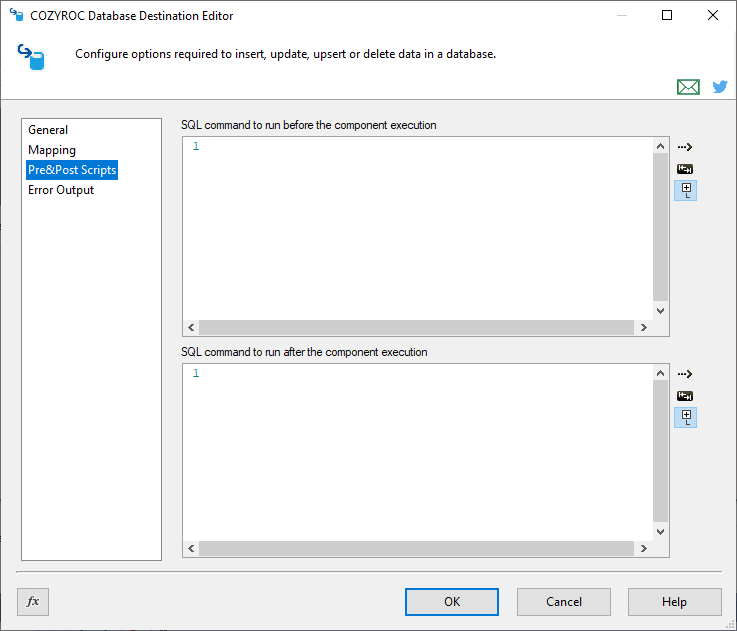Image resolution: width=737 pixels, height=631 pixels.
Task: Click the envelope feedback email icon
Action: [x=688, y=87]
